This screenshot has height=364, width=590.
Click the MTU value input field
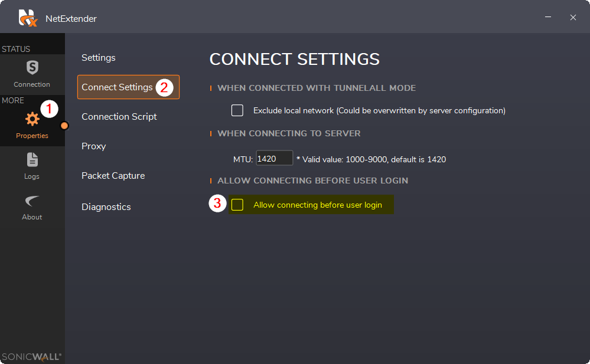[274, 158]
